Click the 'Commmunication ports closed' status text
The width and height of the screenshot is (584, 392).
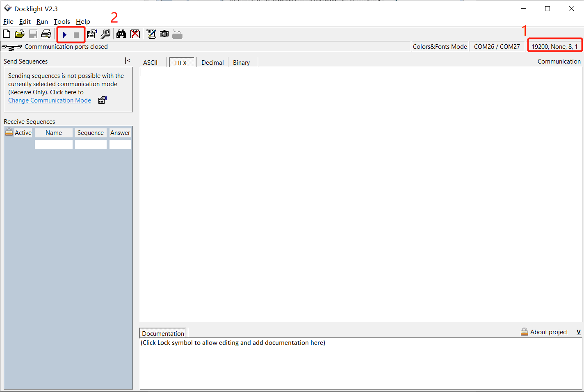pos(66,47)
